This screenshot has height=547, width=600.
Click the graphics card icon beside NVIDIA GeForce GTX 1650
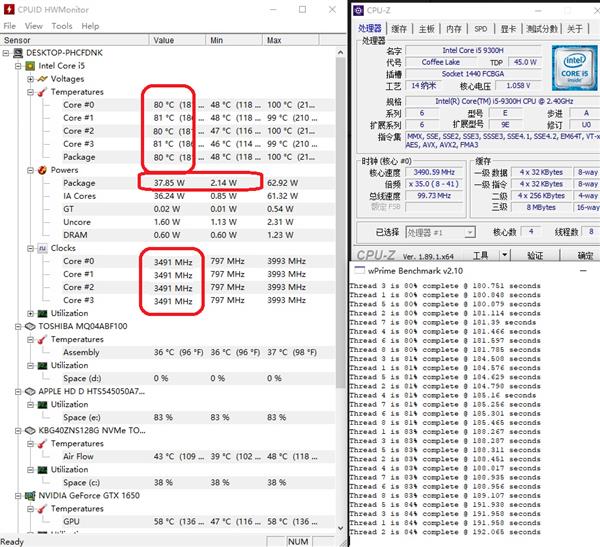(30, 496)
